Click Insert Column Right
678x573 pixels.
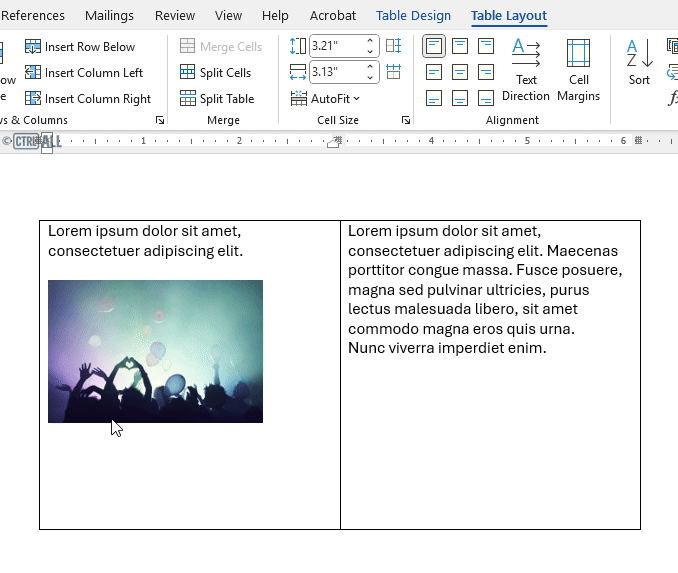(x=88, y=99)
